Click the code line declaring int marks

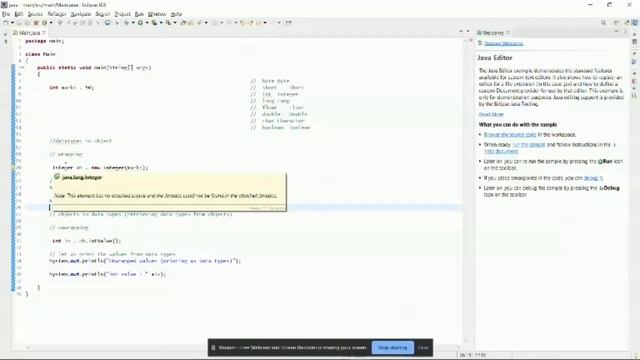point(71,87)
